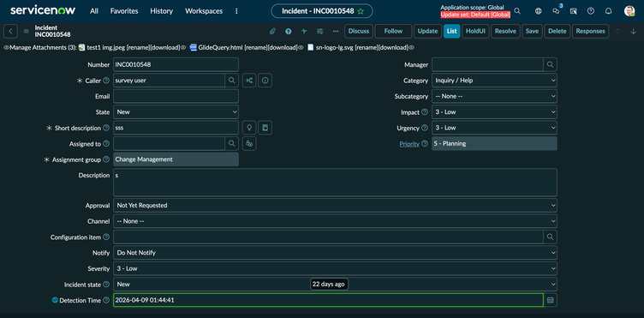Look up Caller using the magnifier icon

coord(231,81)
